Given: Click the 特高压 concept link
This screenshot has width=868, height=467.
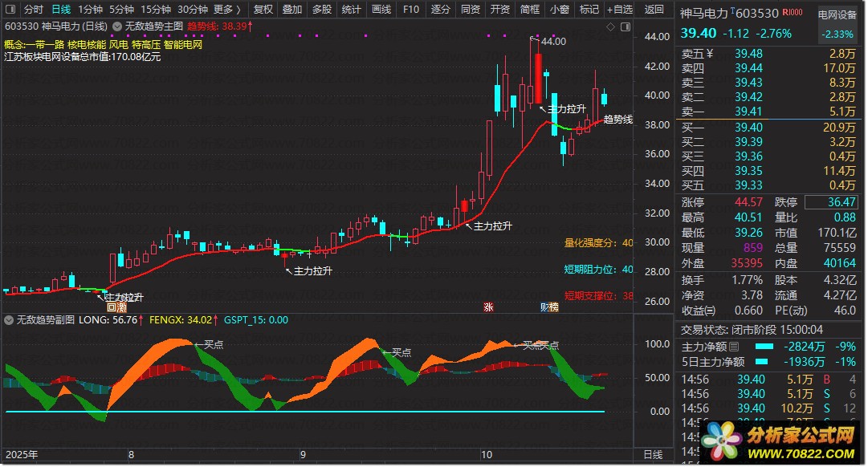Looking at the screenshot, I should pos(146,45).
